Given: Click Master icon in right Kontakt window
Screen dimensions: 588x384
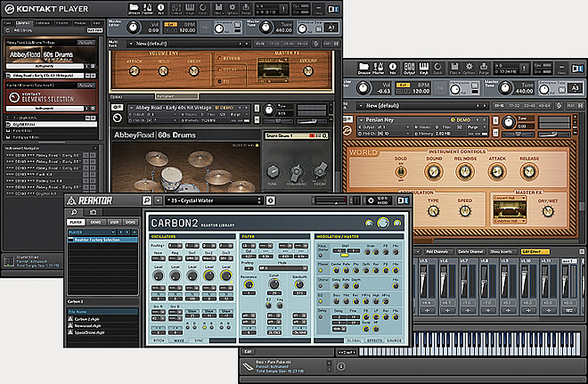Looking at the screenshot, I should point(379,69).
